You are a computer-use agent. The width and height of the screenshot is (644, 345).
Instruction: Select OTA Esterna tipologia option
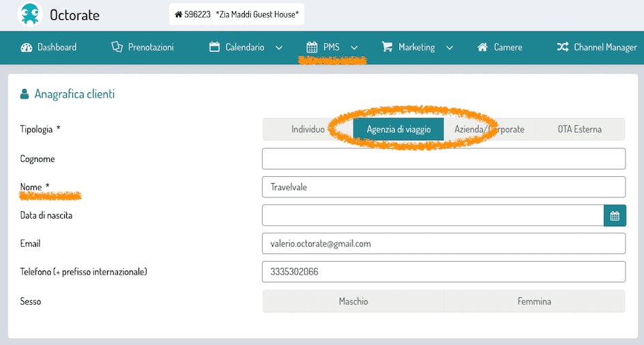pyautogui.click(x=579, y=129)
